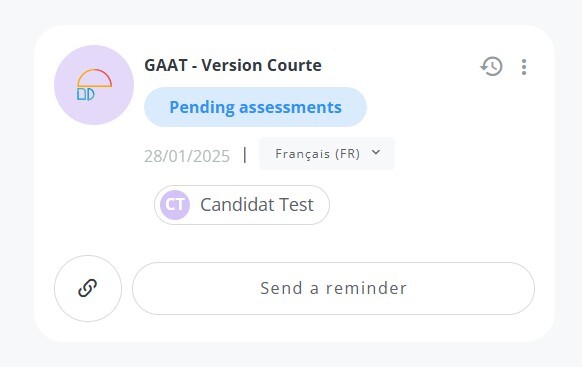
Task: Click the round button containing the link icon
Action: tap(88, 288)
